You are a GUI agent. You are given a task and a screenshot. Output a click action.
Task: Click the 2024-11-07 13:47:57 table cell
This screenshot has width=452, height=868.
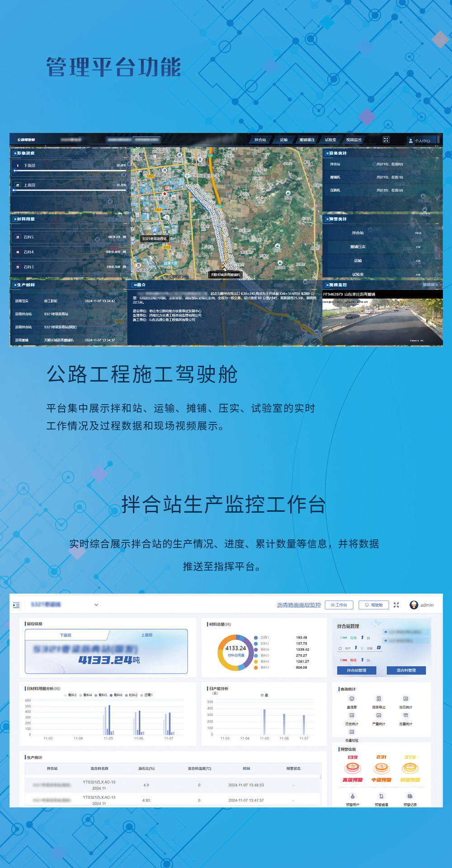tap(246, 800)
